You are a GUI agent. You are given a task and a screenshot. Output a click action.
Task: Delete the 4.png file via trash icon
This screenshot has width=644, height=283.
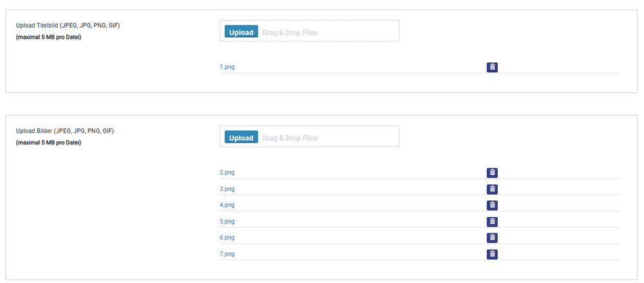pyautogui.click(x=492, y=205)
